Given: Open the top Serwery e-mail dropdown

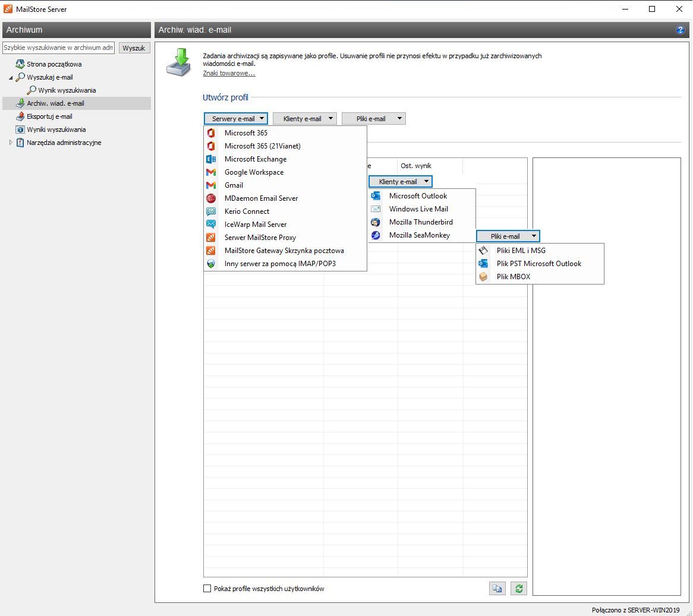Looking at the screenshot, I should (x=236, y=118).
